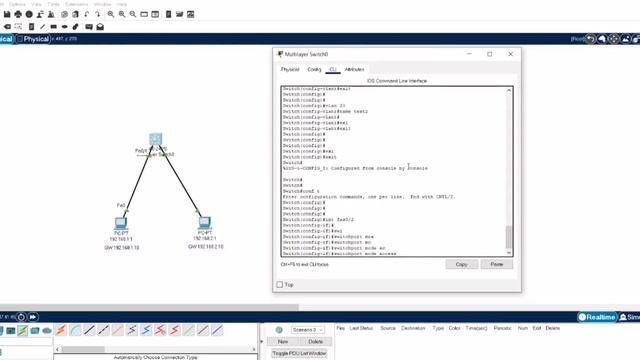Click right arrow of cable list scrollbar
640x360 pixels.
point(254,349)
